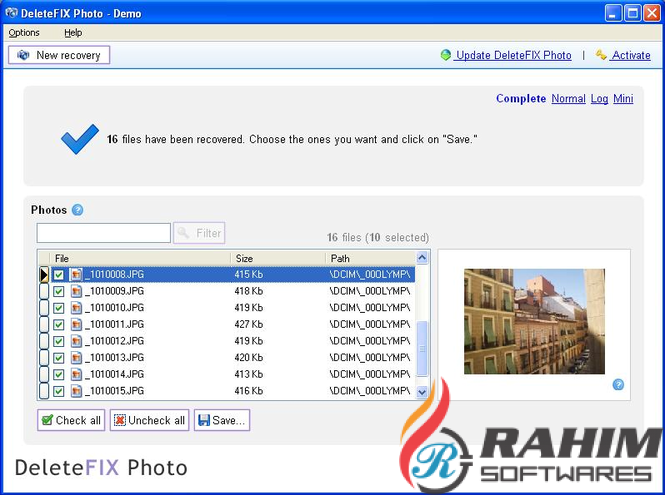Click the JPG file icon of _1010013.JPG

pyautogui.click(x=76, y=358)
